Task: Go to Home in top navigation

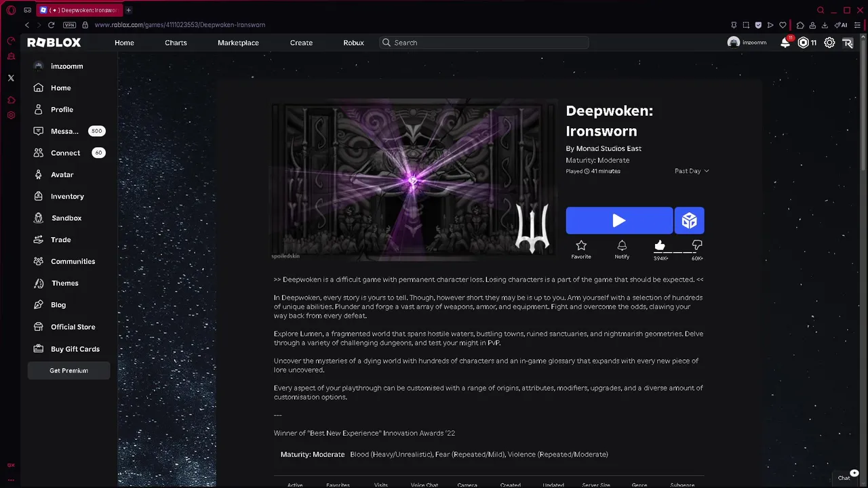Action: pos(124,43)
